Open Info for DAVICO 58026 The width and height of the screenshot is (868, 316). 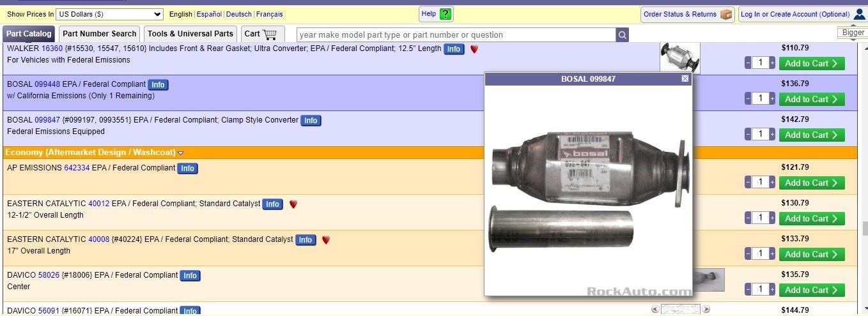pos(190,276)
